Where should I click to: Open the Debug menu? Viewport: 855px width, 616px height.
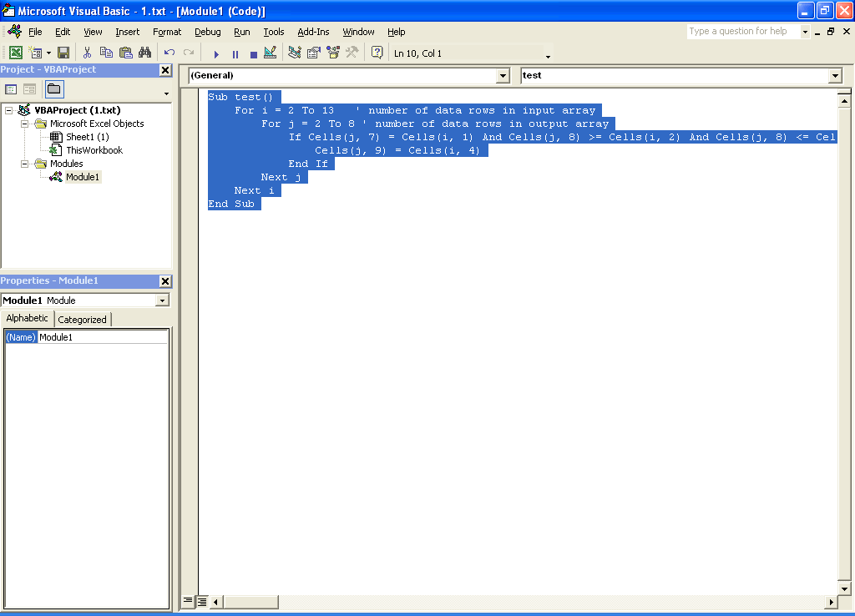point(208,32)
